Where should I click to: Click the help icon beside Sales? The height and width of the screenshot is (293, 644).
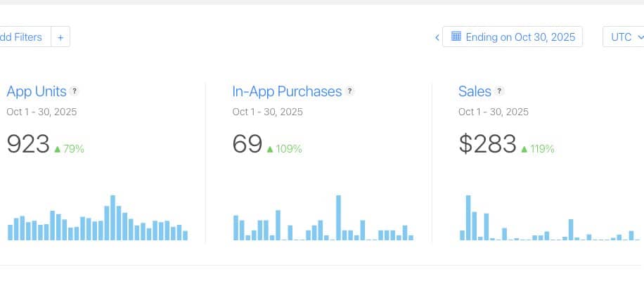coord(499,91)
